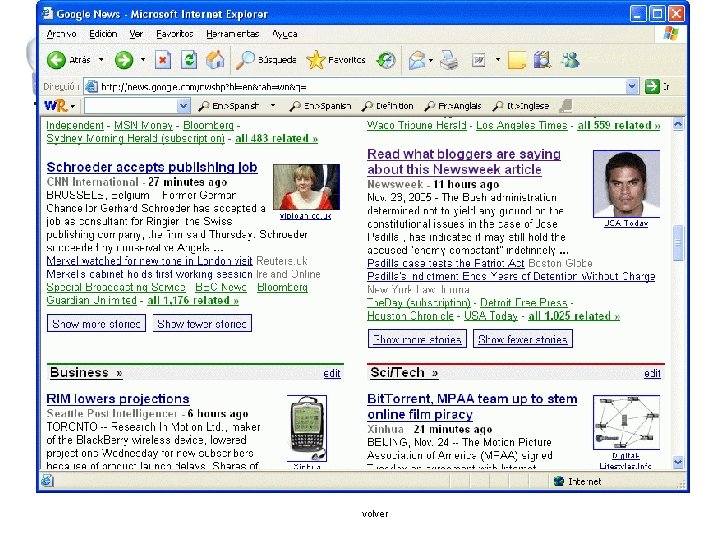Expand the Edit icon dropdown arrow

pos(498,60)
